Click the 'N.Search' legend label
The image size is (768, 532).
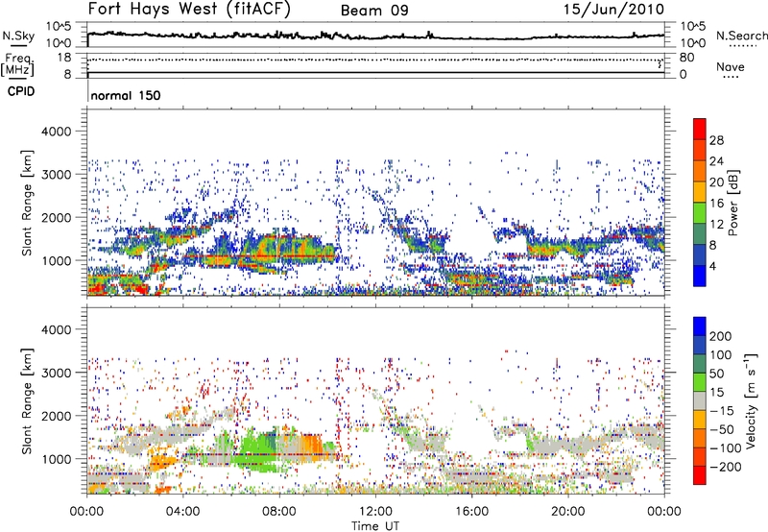tap(741, 36)
